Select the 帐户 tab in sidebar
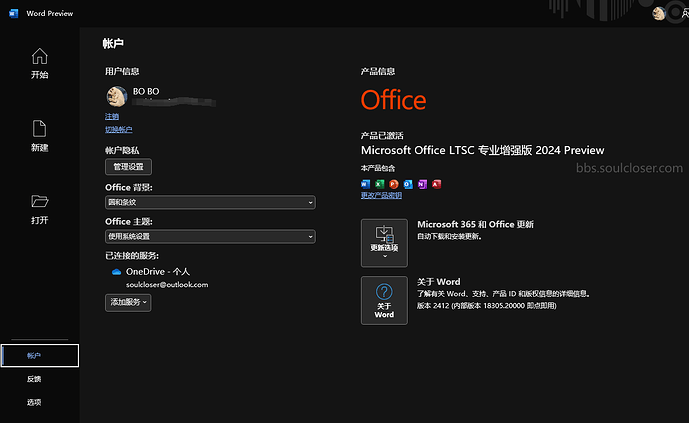The width and height of the screenshot is (689, 423). 40,355
